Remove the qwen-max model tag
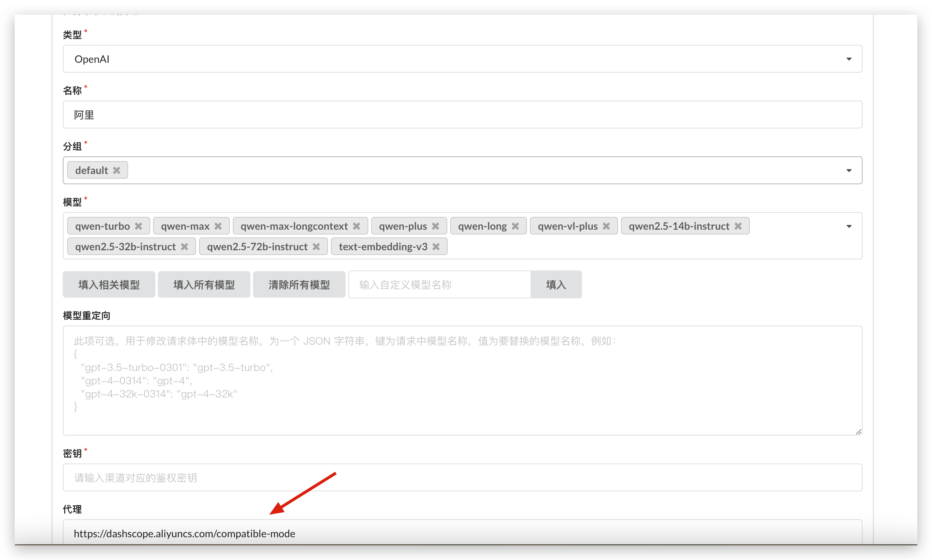The width and height of the screenshot is (932, 560). click(218, 226)
